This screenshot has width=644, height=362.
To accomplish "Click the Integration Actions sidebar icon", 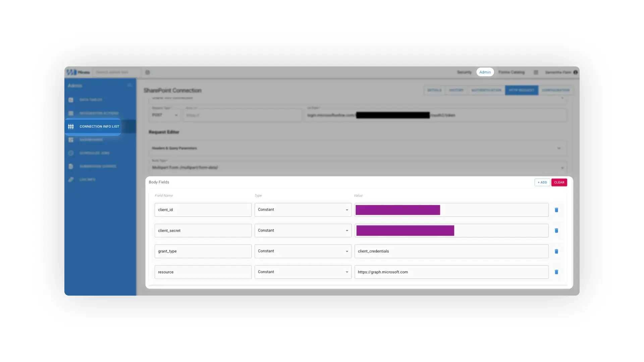I will tap(71, 113).
